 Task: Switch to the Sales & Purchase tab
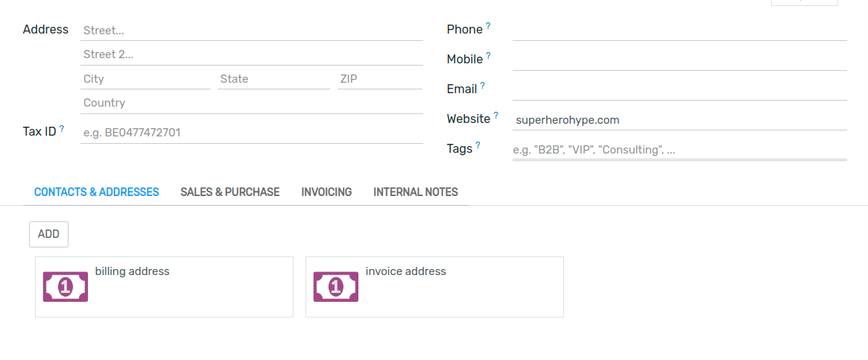[x=229, y=192]
